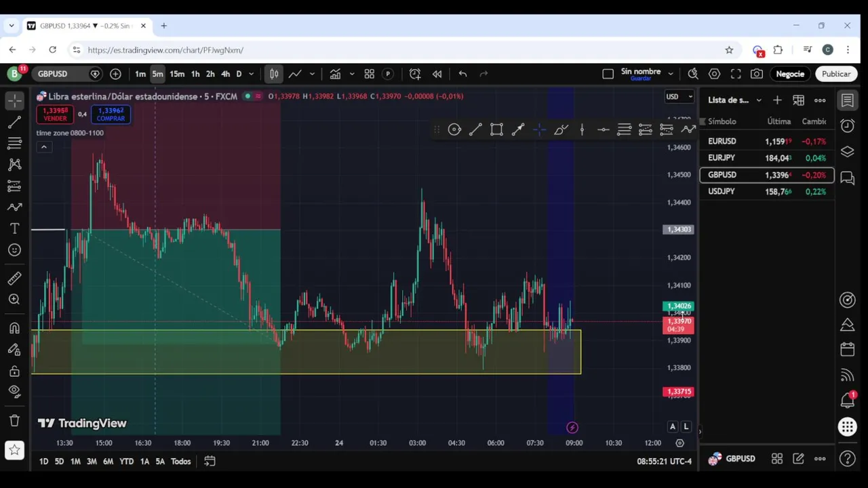Select the Text annotation tool
This screenshot has width=868, height=488.
[x=14, y=229]
